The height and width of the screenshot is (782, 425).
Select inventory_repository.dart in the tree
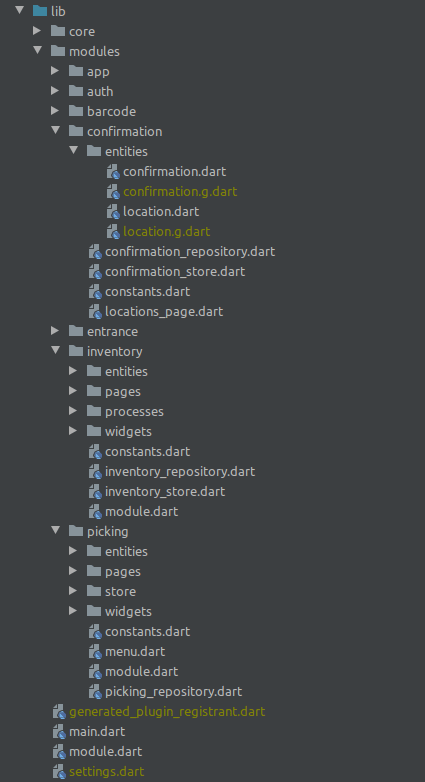click(180, 471)
